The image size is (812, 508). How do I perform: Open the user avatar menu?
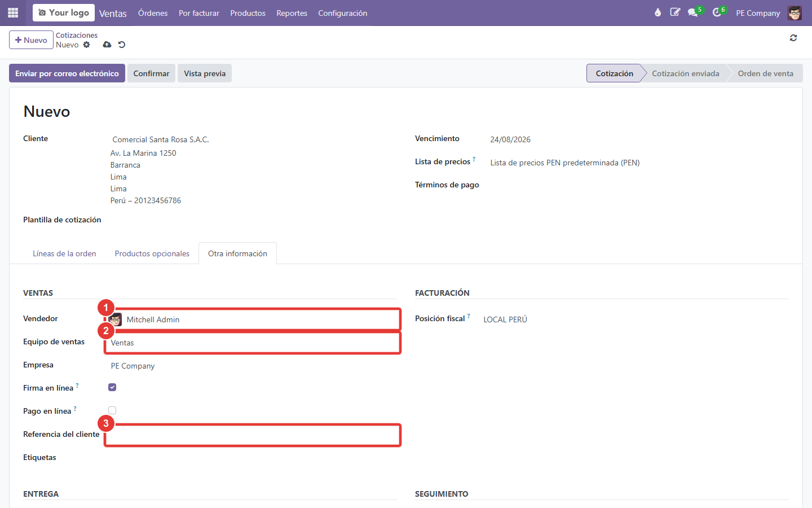795,13
